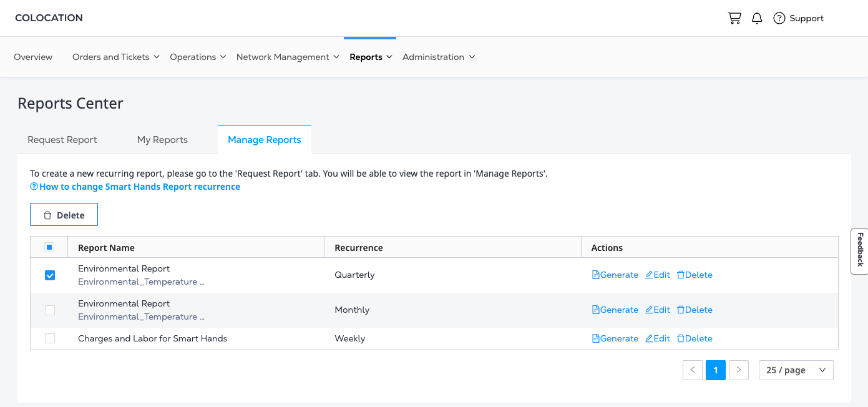
Task: Delete the Charges and Labor for Smart Hands row
Action: click(694, 338)
